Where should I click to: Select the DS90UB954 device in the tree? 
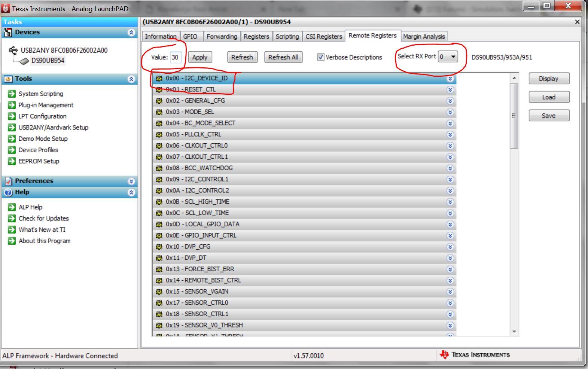click(x=48, y=61)
